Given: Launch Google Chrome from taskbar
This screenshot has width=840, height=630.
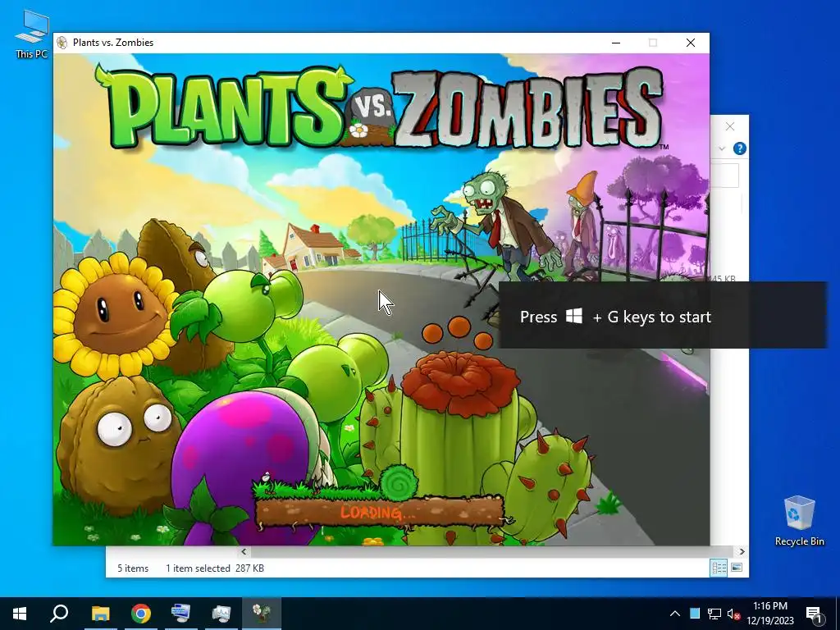Looking at the screenshot, I should 141,614.
